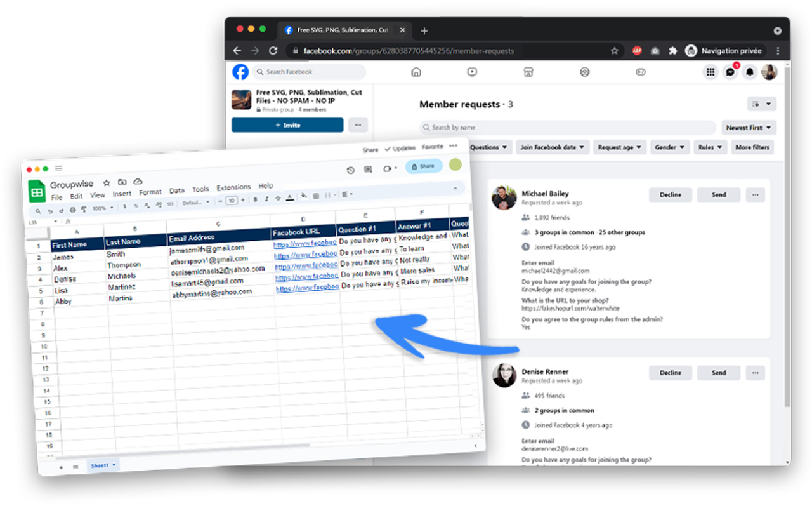The width and height of the screenshot is (812, 508).
Task: Bookmark this page with Chrome star
Action: pyautogui.click(x=614, y=51)
